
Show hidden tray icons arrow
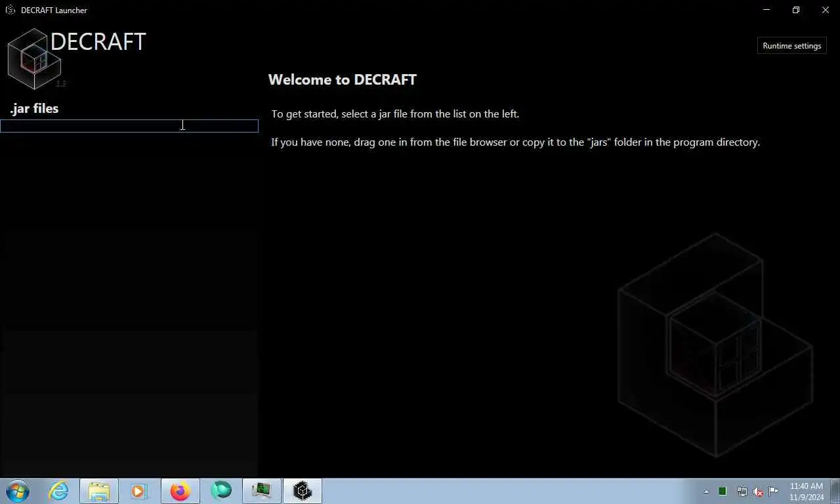coord(706,492)
